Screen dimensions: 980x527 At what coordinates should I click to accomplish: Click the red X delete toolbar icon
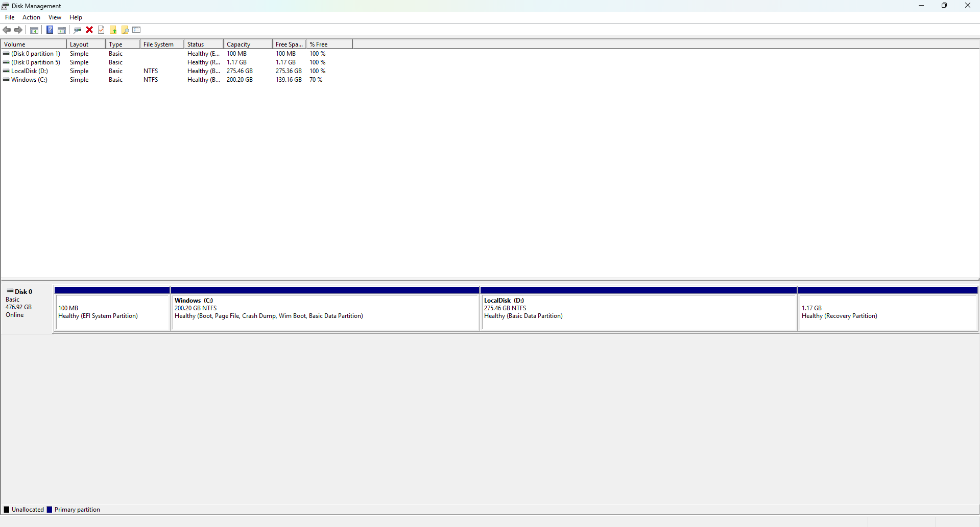[89, 30]
